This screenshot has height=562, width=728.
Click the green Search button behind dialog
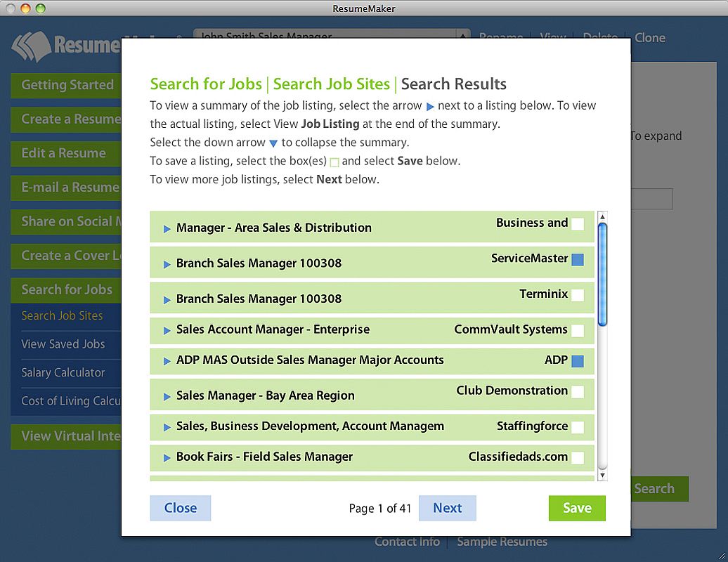(659, 489)
